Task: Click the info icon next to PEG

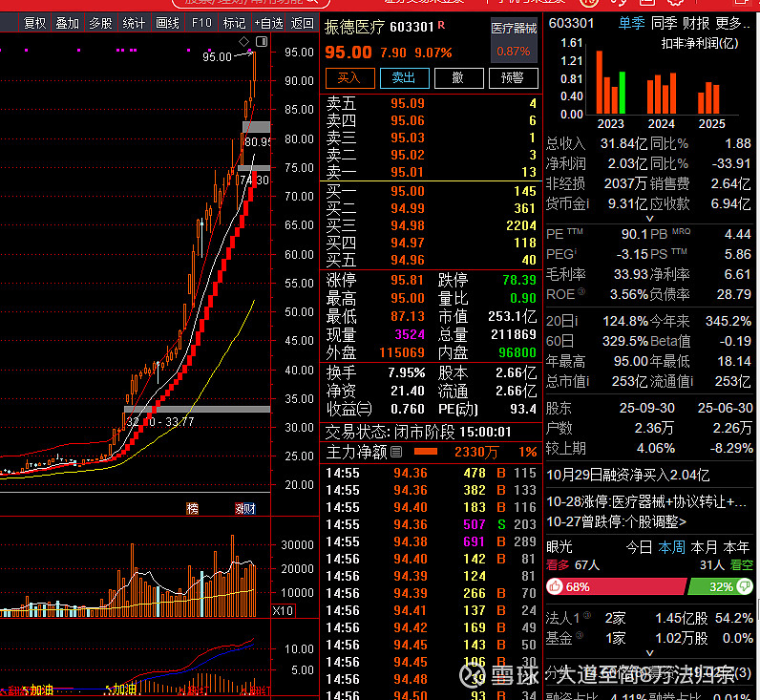Action: pos(576,251)
